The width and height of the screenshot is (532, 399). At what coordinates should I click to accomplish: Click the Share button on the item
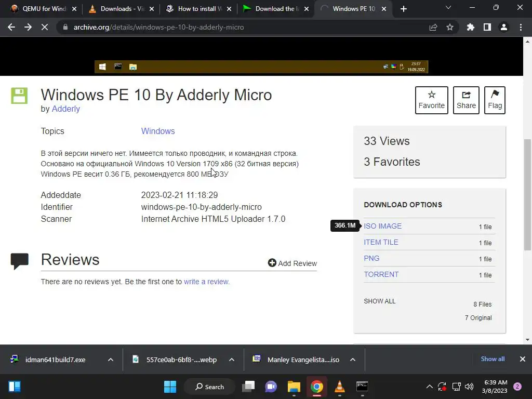point(466,100)
